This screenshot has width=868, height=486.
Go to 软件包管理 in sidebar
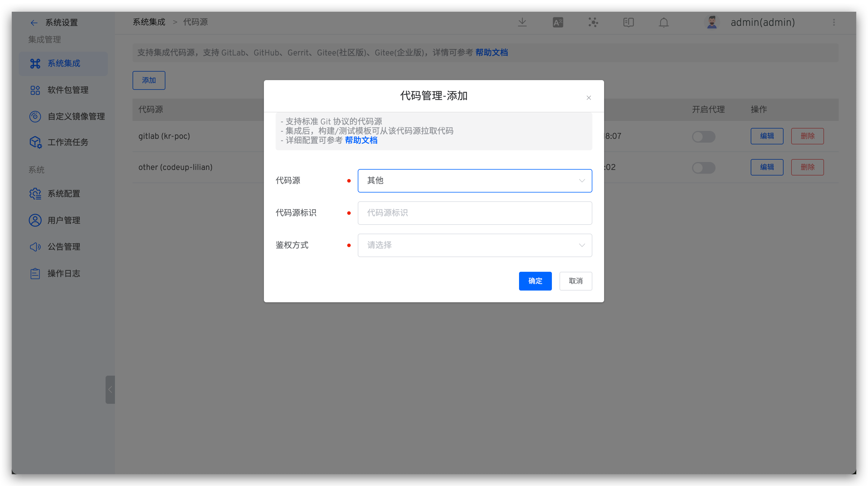[x=67, y=90]
